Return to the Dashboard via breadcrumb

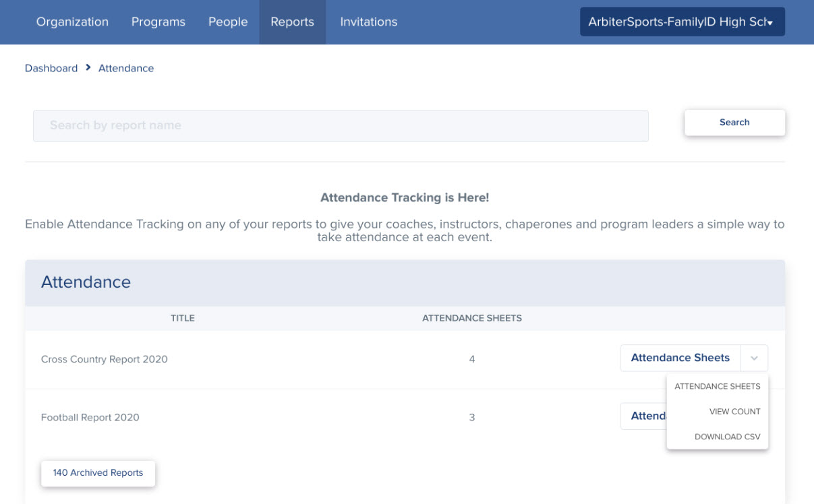51,67
